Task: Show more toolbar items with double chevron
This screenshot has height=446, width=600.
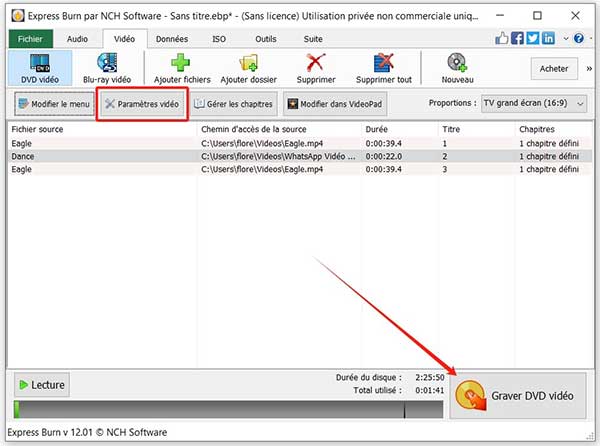Action: pyautogui.click(x=589, y=68)
